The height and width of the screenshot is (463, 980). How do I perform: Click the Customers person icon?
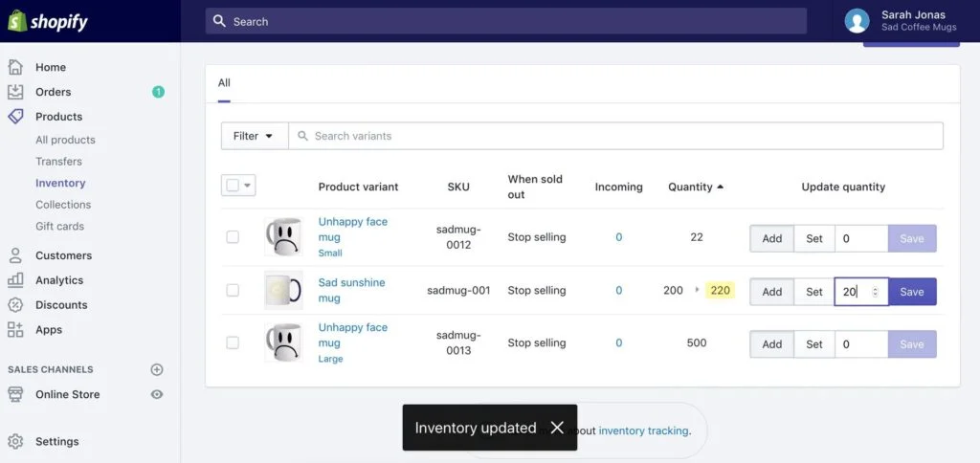pos(15,255)
